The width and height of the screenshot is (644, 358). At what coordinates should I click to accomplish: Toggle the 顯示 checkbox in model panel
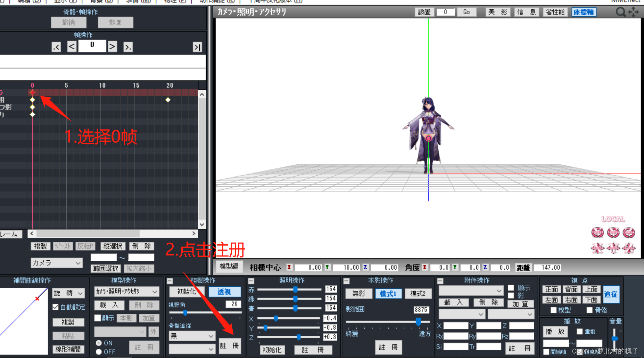coord(98,318)
